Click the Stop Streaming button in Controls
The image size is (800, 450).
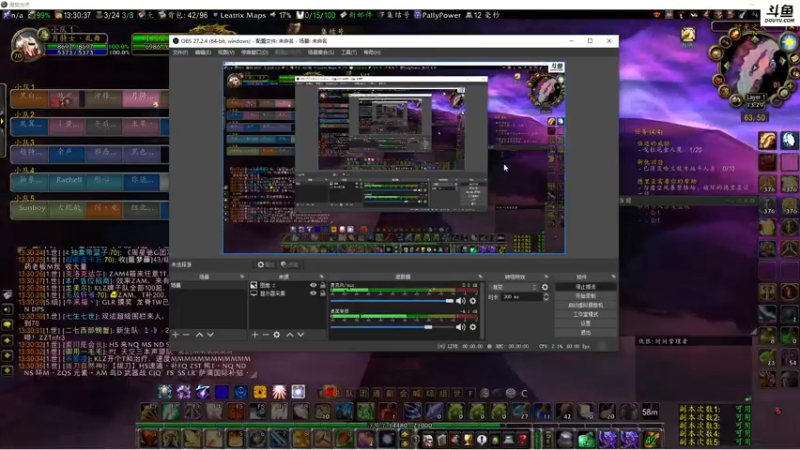point(585,287)
